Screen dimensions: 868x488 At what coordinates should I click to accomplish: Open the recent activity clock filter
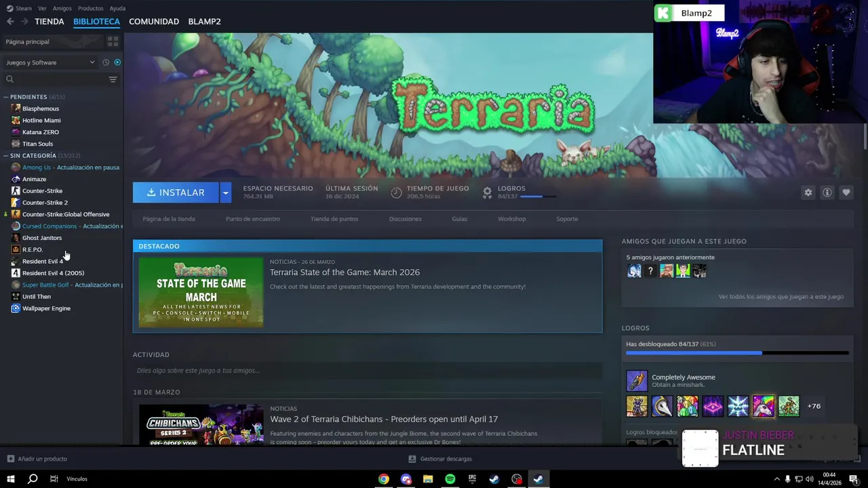point(106,62)
